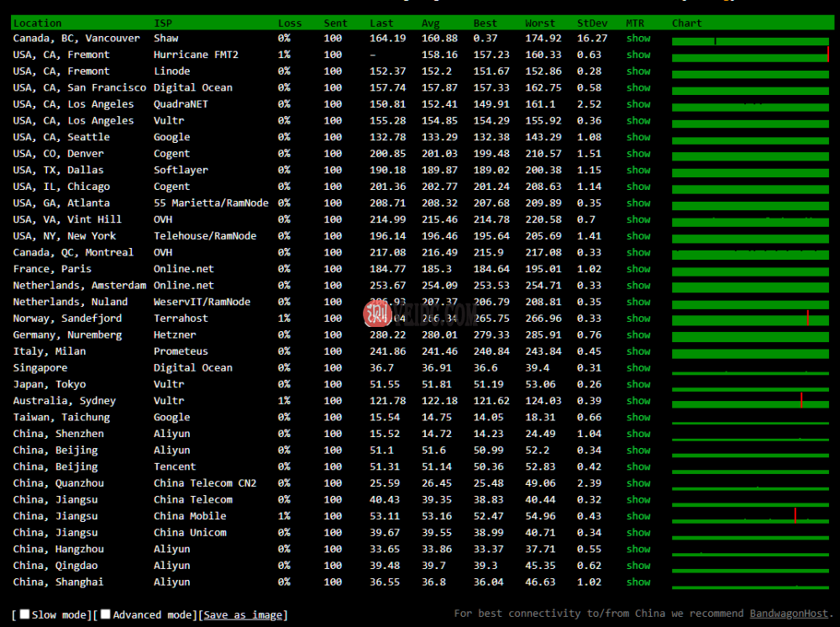The height and width of the screenshot is (627, 840).
Task: Click the Location column header
Action: (38, 23)
